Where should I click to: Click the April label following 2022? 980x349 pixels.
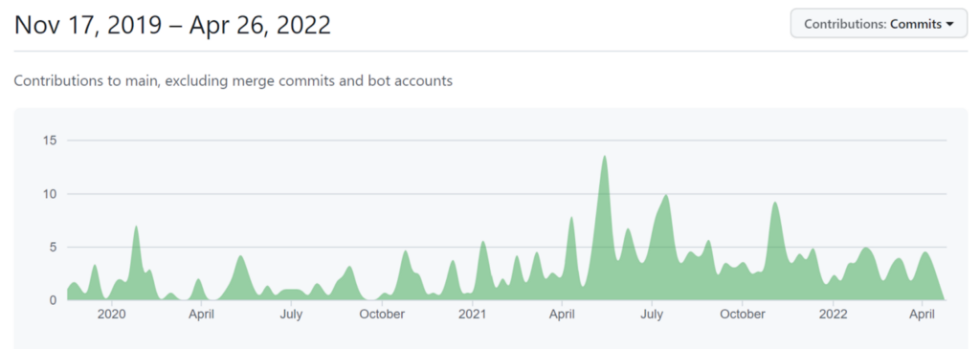coord(924,315)
